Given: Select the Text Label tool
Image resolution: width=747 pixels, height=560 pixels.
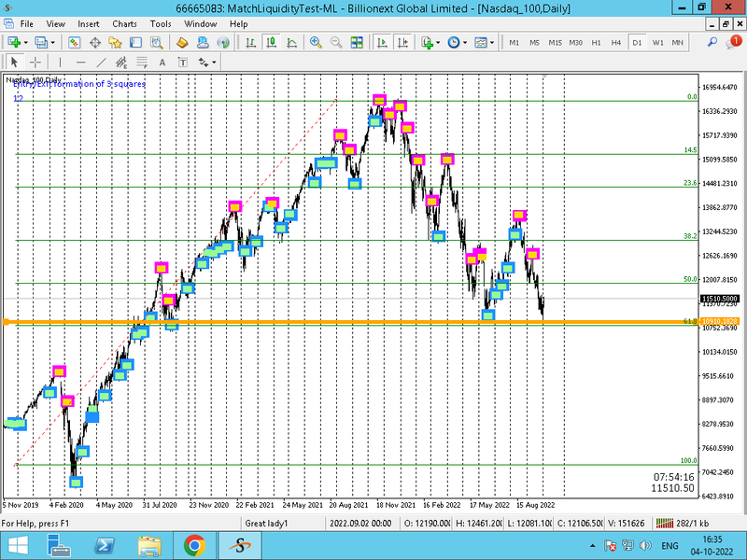Looking at the screenshot, I should (x=183, y=63).
